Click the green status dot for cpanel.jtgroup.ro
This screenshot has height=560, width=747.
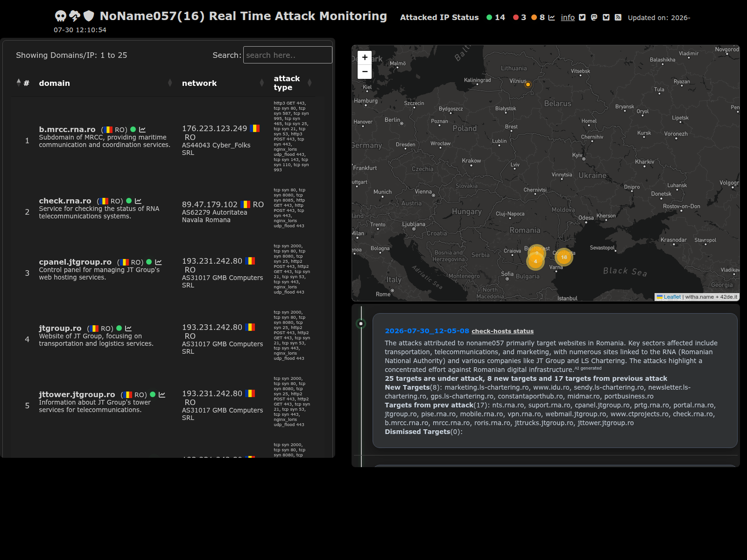pyautogui.click(x=149, y=262)
